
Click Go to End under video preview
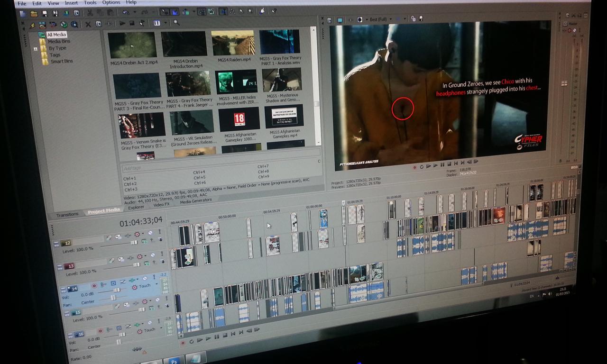(x=462, y=163)
